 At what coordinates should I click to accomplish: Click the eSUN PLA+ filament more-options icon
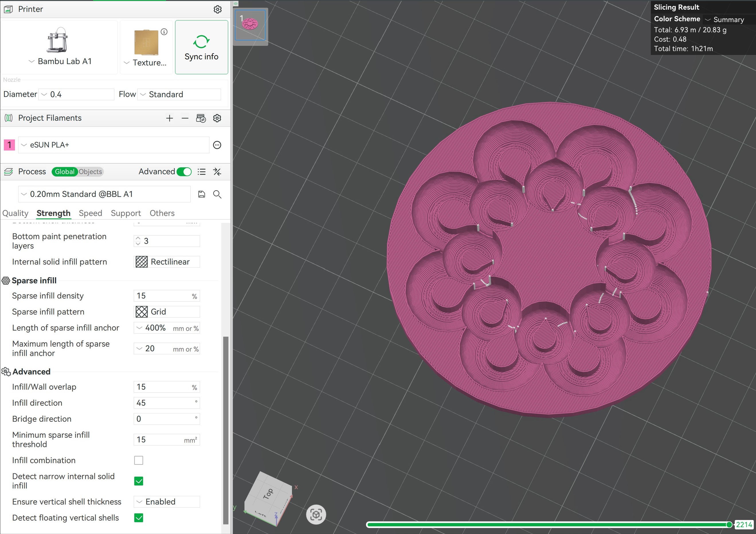click(x=217, y=145)
